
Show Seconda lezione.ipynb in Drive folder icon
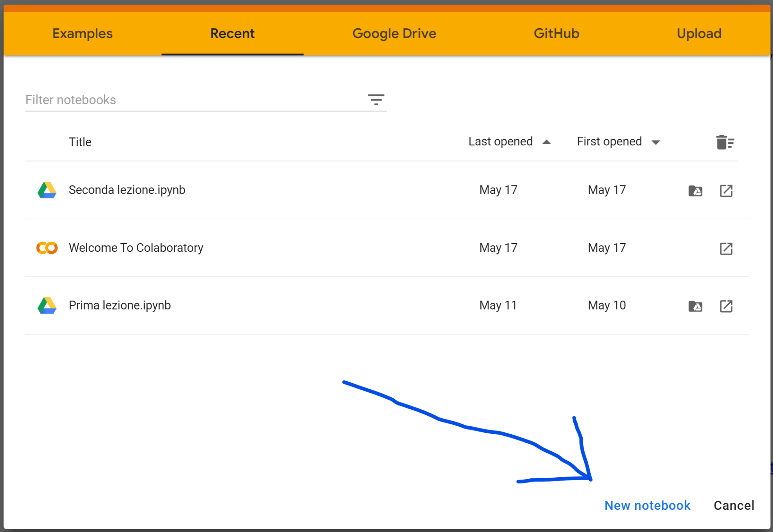point(695,191)
